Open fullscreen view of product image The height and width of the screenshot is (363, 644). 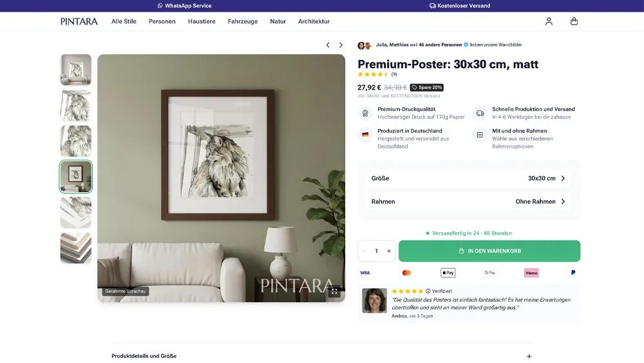click(334, 291)
